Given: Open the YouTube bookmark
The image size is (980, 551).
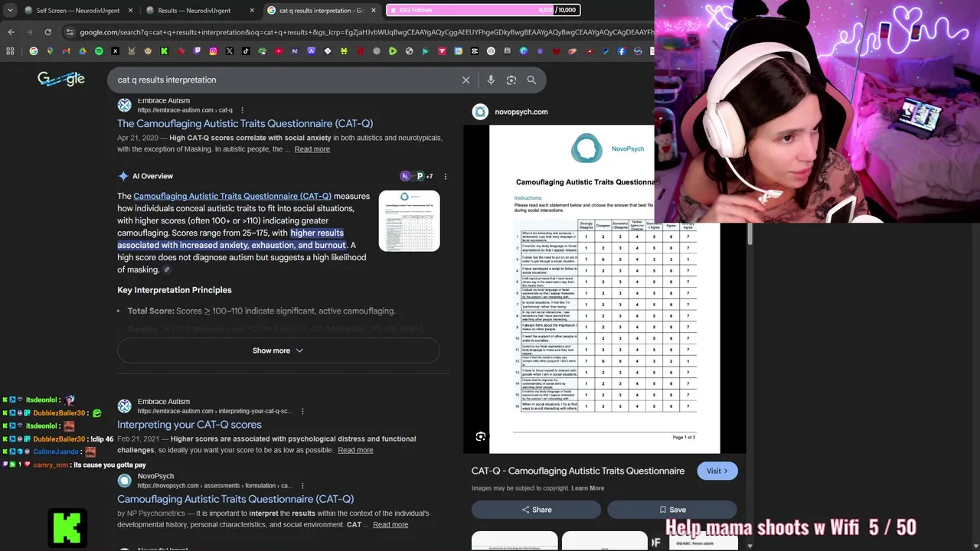Looking at the screenshot, I should [x=278, y=51].
